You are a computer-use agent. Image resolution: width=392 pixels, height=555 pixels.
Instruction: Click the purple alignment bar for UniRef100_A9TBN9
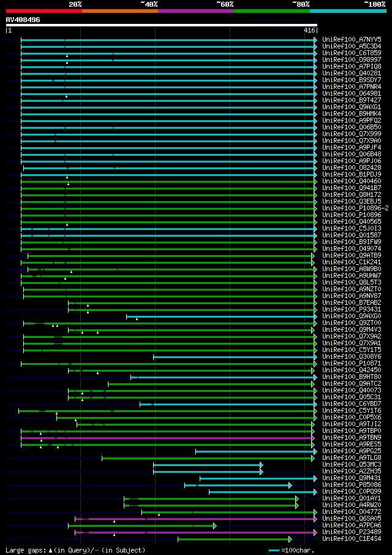click(167, 438)
